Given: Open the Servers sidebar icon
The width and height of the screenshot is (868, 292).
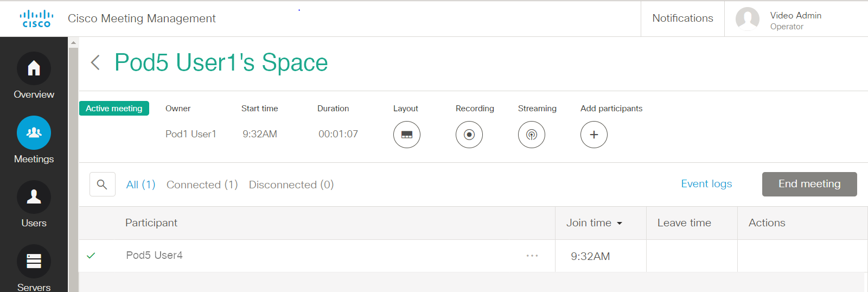Looking at the screenshot, I should [34, 262].
